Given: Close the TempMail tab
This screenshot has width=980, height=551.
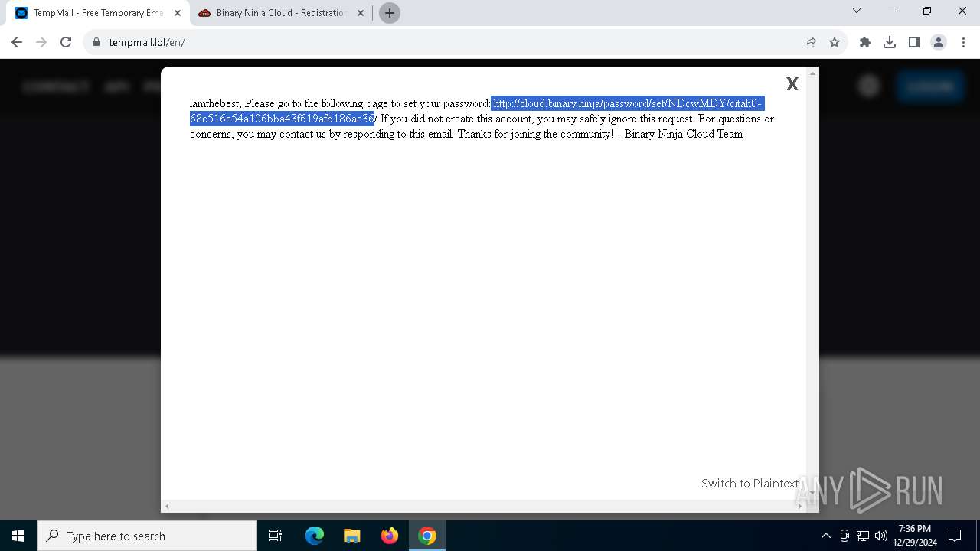Looking at the screenshot, I should point(178,13).
